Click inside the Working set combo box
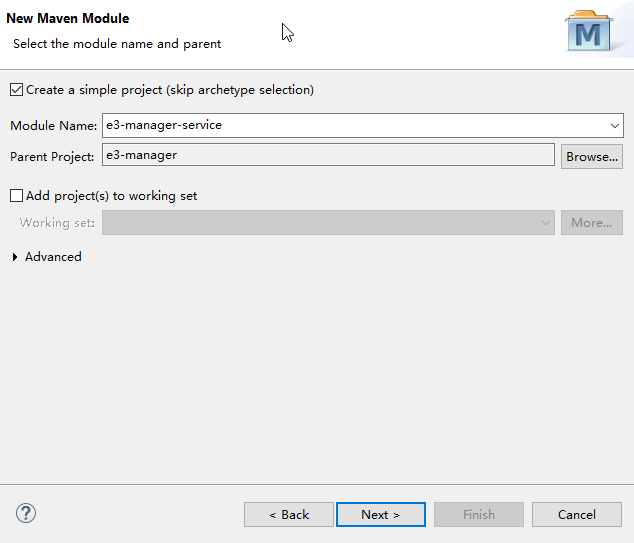The height and width of the screenshot is (543, 634). [x=320, y=223]
